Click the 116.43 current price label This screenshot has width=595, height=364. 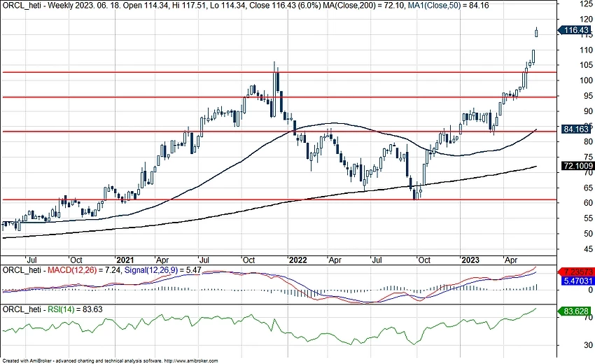pos(575,30)
